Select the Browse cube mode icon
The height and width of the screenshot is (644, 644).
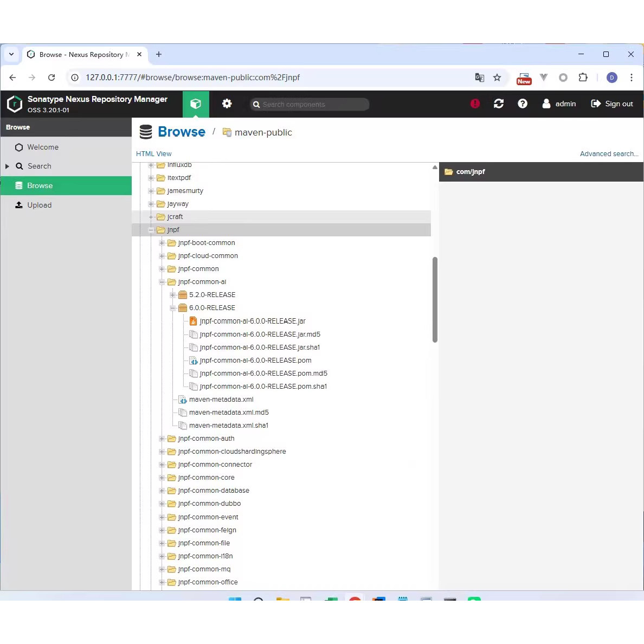point(196,104)
